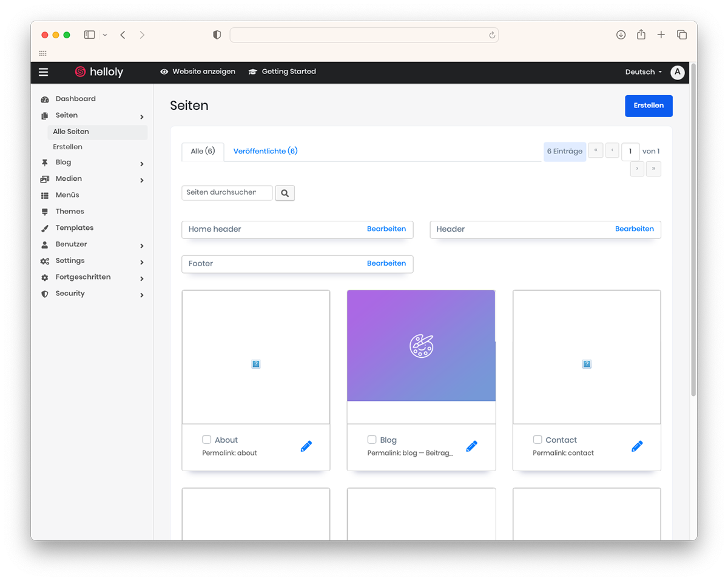
Task: Expand the Medien submenu chevron
Action: pos(142,180)
